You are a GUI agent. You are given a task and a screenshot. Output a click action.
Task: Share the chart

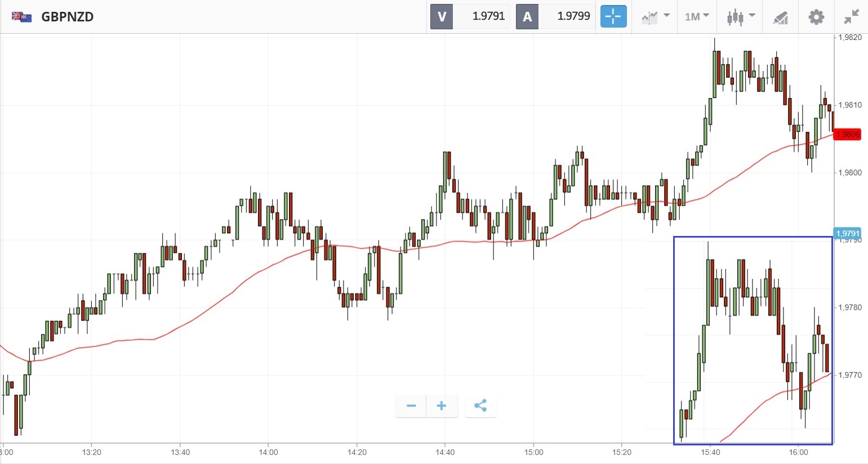480,405
